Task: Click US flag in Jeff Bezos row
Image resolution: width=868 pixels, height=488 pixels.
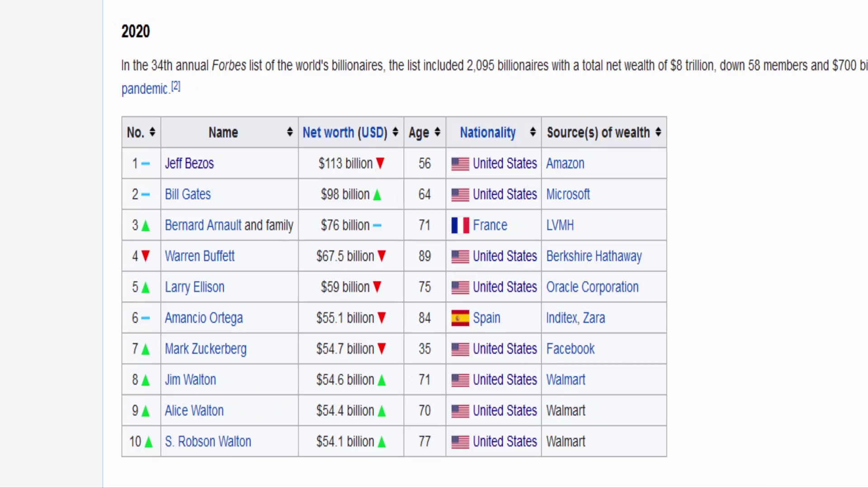Action: coord(460,164)
